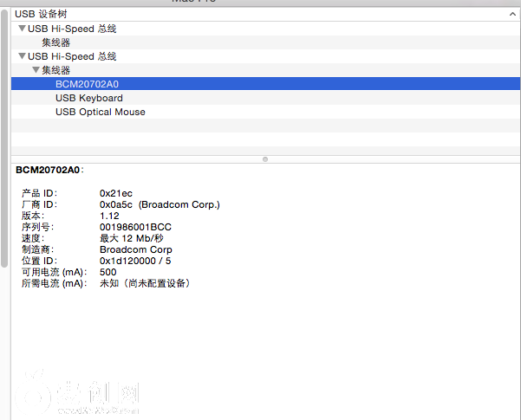The width and height of the screenshot is (521, 420).
Task: Choose the USB Optical Mouse entry
Action: pos(101,112)
